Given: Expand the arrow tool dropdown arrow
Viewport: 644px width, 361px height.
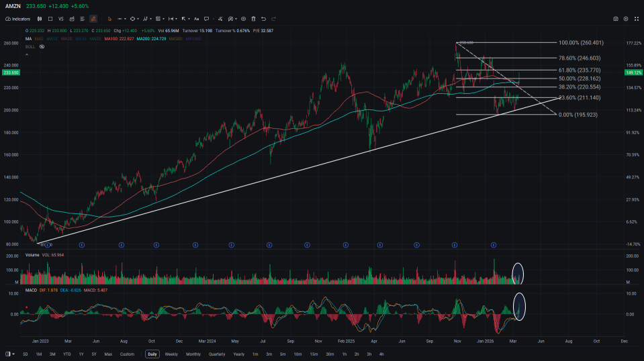Looking at the screenshot, I should point(189,19).
